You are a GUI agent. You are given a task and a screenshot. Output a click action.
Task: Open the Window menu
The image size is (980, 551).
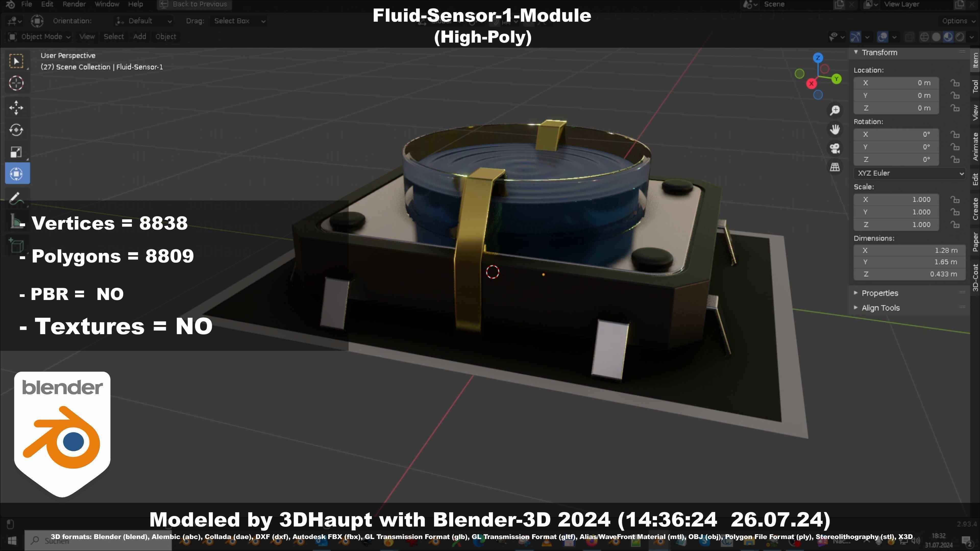click(106, 4)
